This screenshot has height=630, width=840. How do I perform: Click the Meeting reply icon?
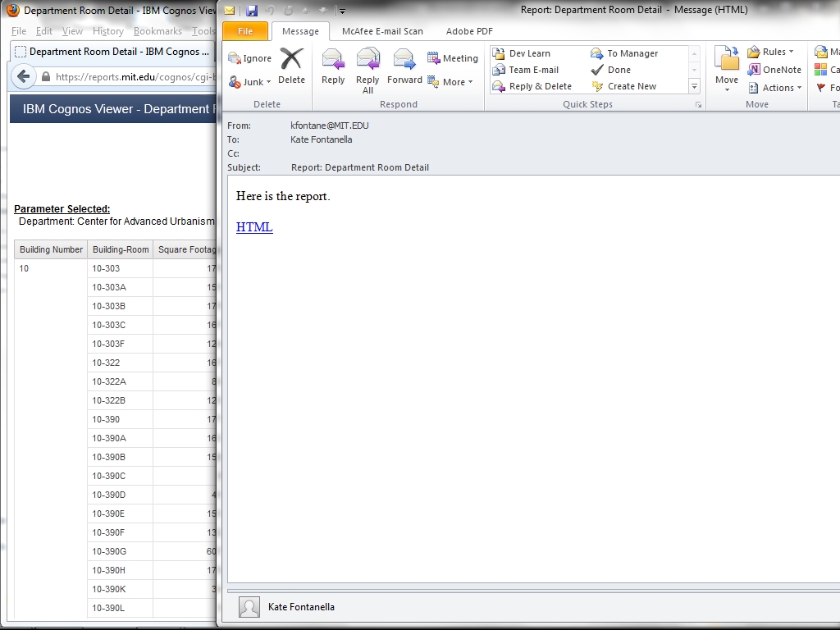coord(453,58)
